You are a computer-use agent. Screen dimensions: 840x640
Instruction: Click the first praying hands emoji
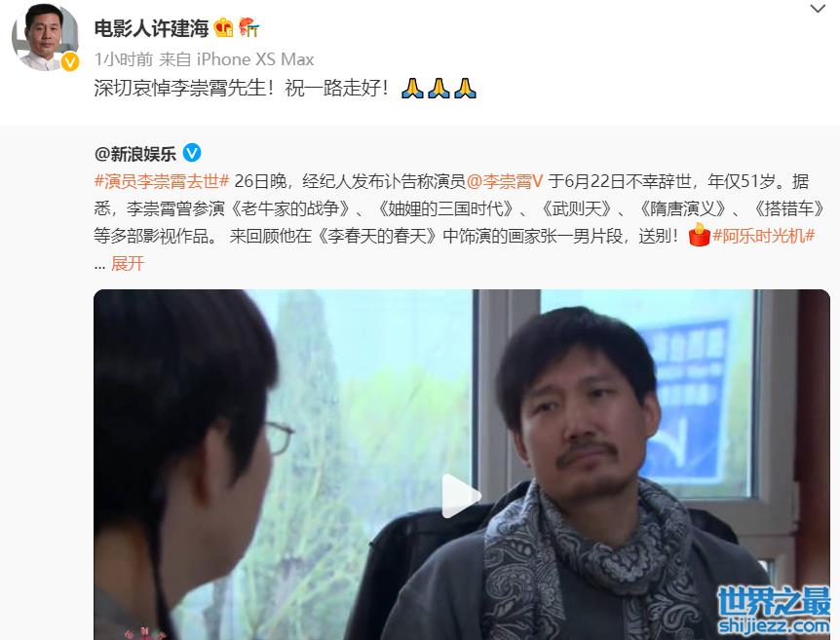(412, 89)
